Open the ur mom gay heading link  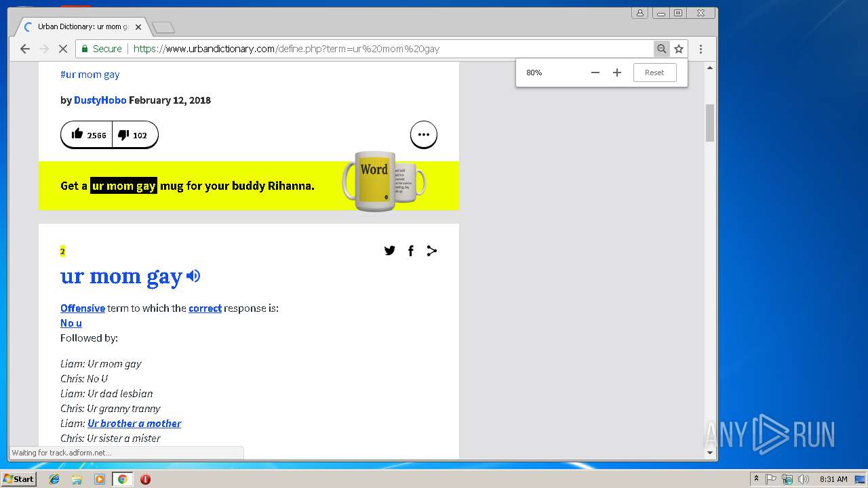(x=121, y=276)
